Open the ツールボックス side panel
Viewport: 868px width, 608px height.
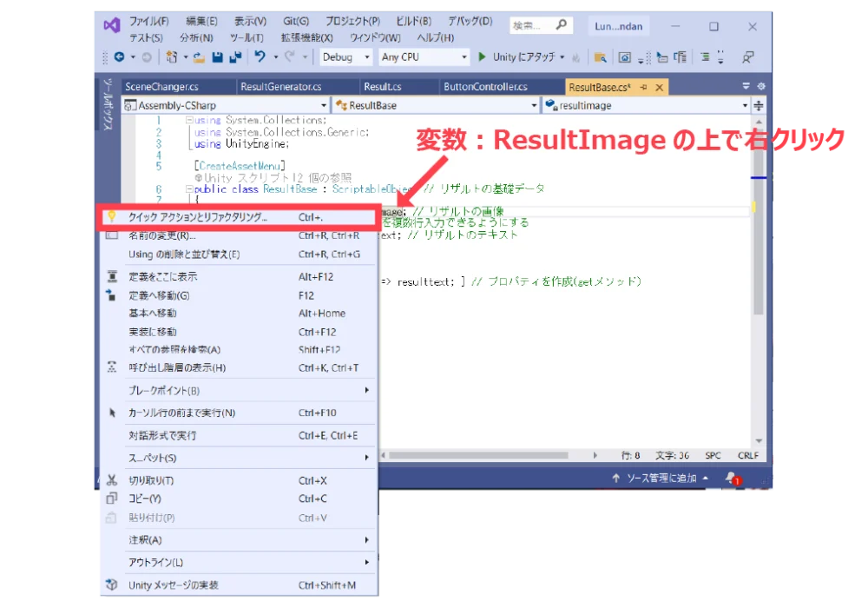click(108, 105)
